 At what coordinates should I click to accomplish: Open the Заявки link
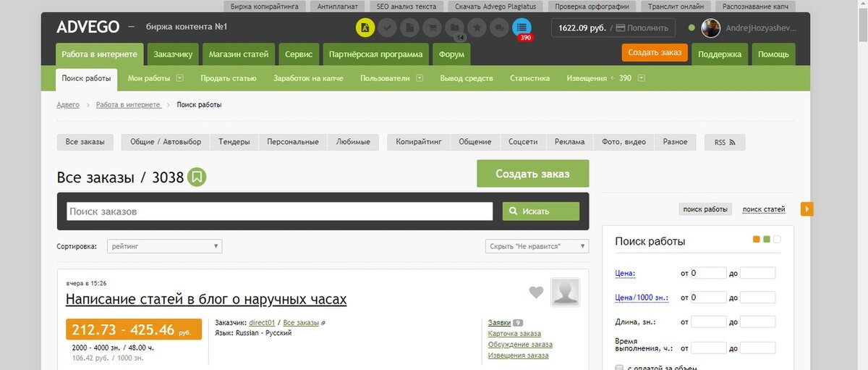pyautogui.click(x=499, y=322)
